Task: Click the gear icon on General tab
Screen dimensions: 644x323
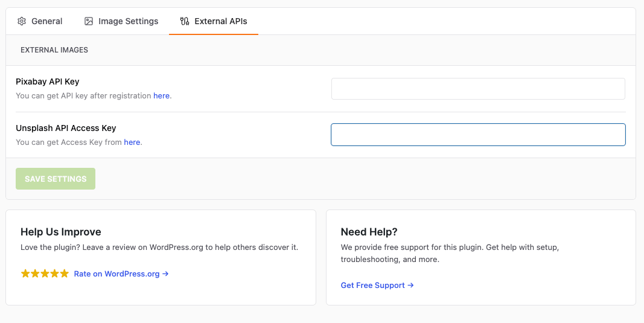Action: pyautogui.click(x=22, y=21)
